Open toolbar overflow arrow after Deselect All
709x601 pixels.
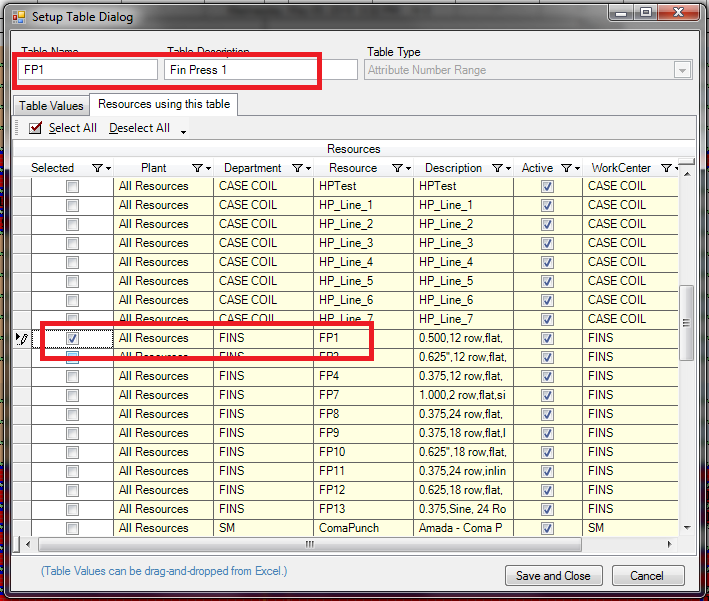tap(183, 130)
